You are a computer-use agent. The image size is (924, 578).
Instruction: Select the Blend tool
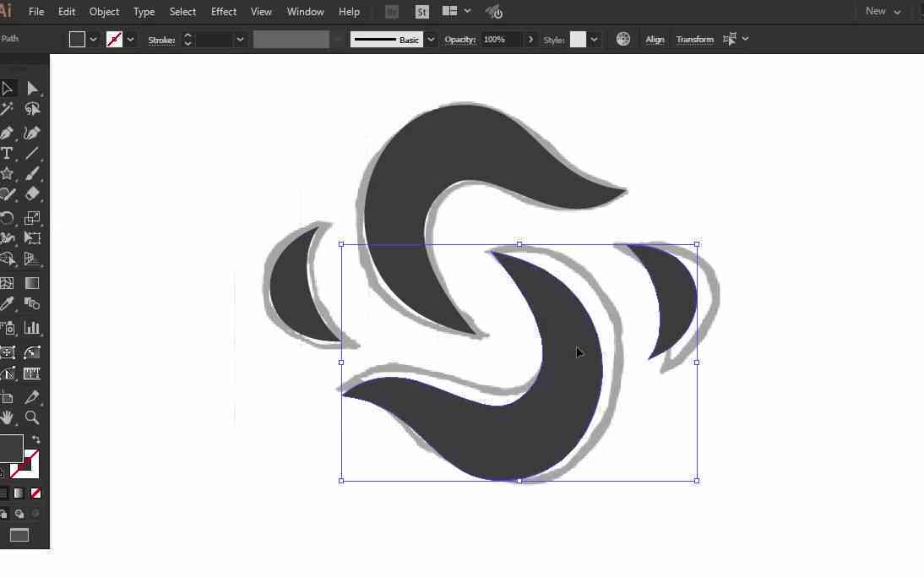click(32, 303)
